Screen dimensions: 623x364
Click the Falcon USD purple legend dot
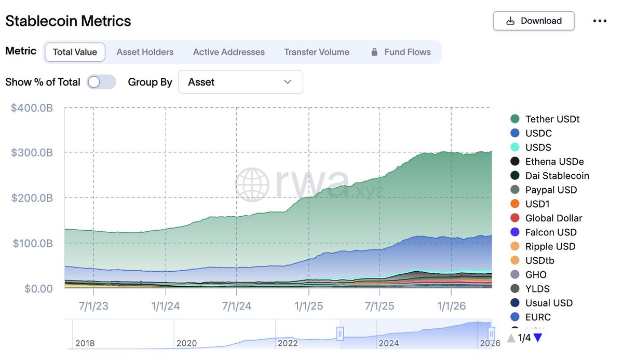click(x=515, y=232)
